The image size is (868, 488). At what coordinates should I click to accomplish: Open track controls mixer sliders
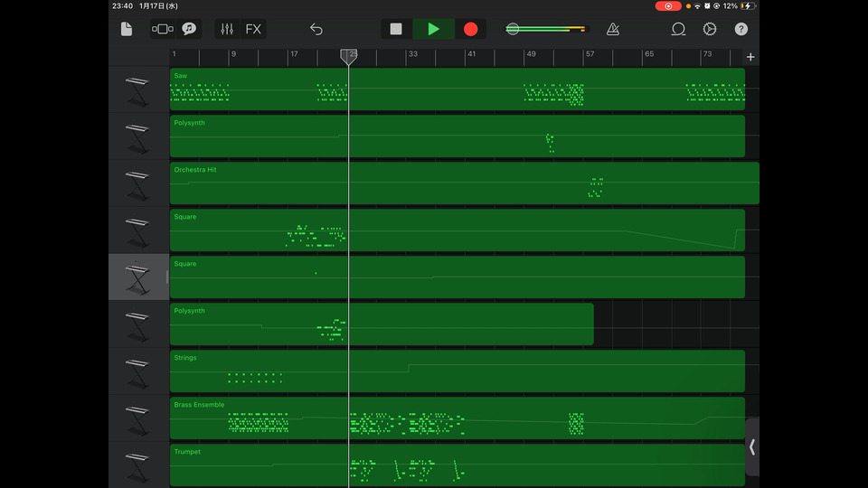227,29
